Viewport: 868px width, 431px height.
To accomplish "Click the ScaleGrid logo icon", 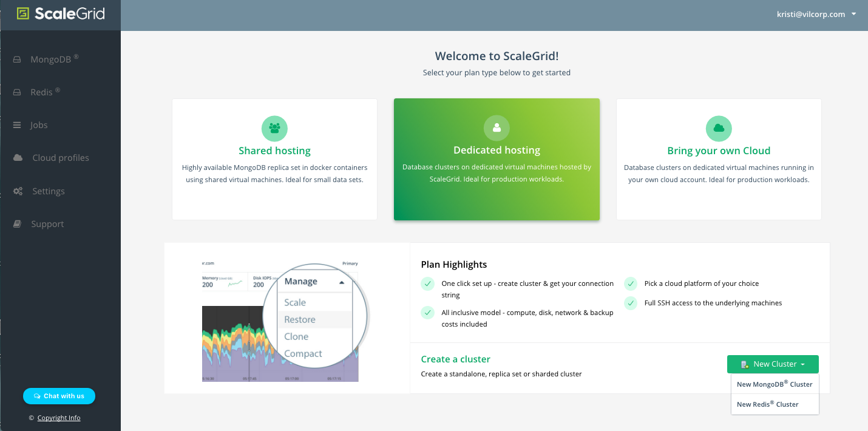I will (x=23, y=14).
